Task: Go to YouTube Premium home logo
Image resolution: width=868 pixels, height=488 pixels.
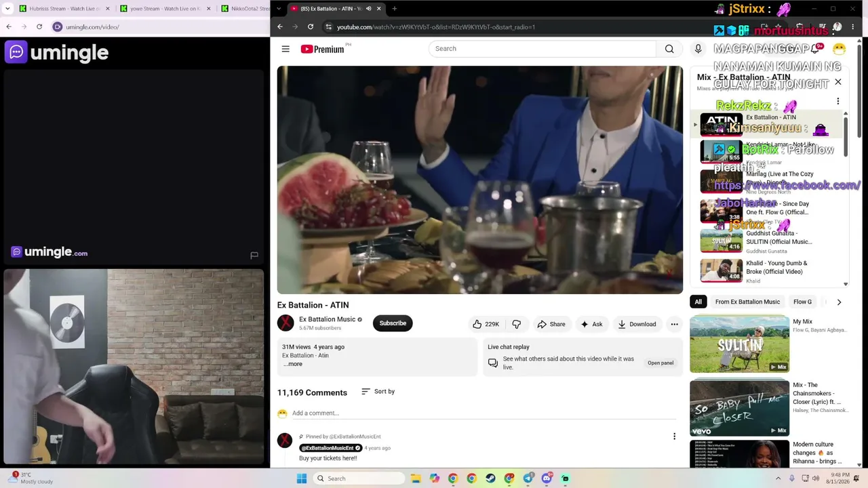Action: (x=323, y=49)
